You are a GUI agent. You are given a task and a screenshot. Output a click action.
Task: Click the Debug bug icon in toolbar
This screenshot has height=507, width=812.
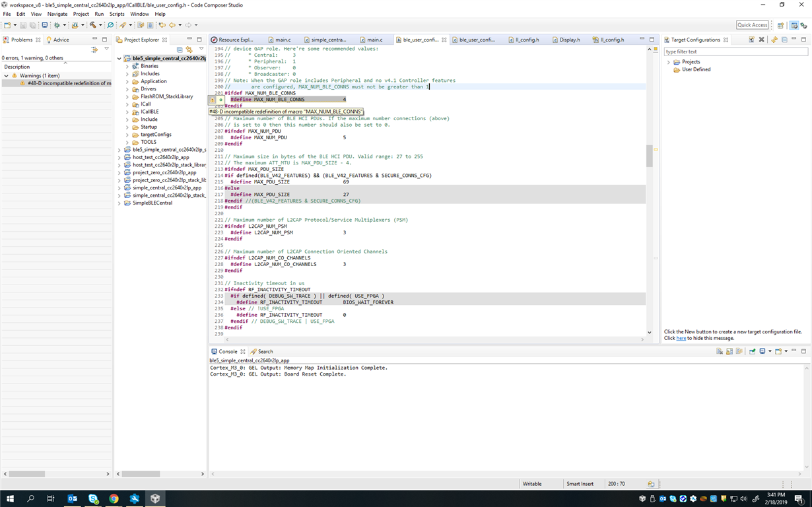57,25
